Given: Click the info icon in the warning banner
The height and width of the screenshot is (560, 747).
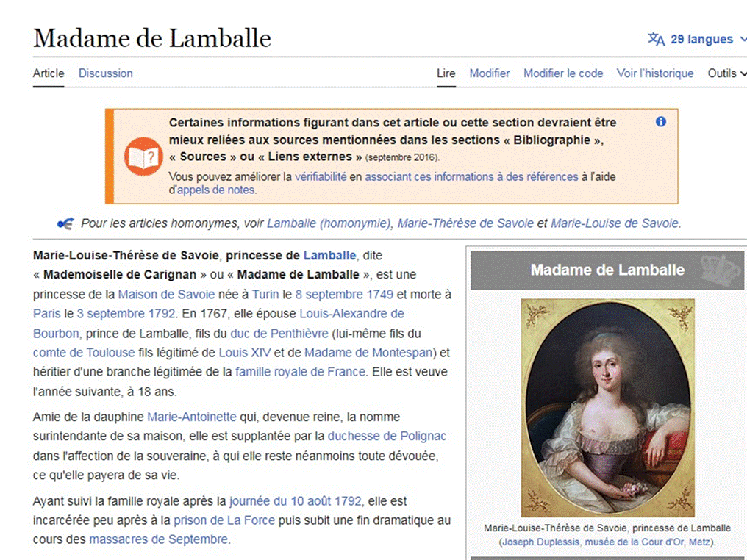Looking at the screenshot, I should [x=661, y=121].
